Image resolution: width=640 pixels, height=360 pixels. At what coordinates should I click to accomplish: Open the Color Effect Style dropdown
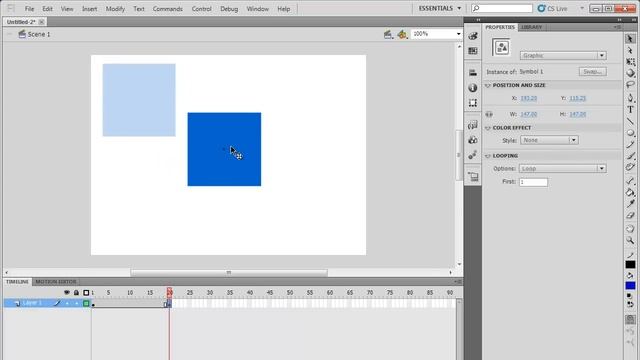coord(549,140)
